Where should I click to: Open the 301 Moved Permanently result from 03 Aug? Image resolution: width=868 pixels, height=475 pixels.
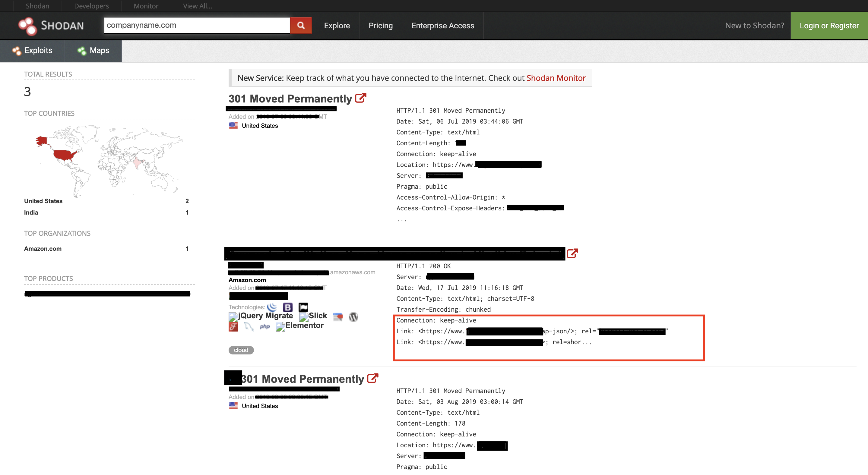click(303, 379)
